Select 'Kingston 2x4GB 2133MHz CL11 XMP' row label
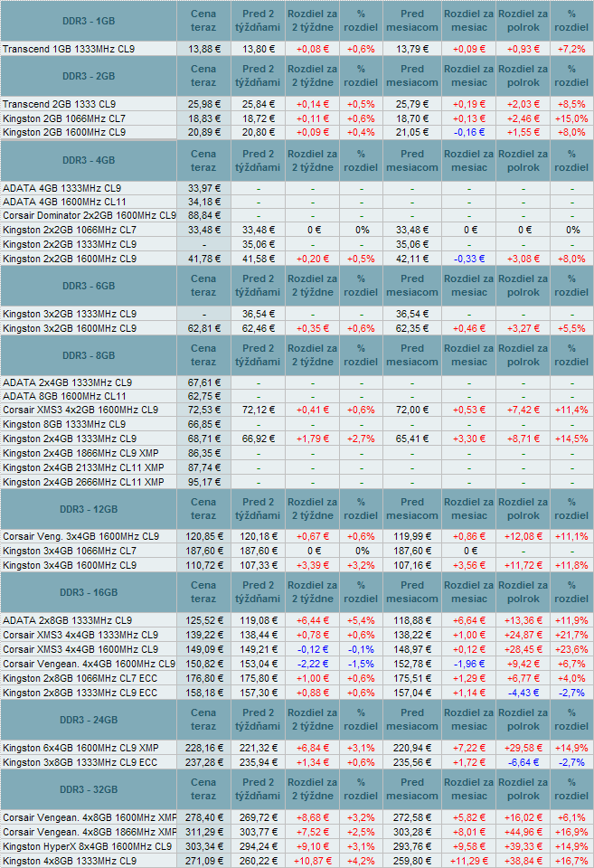 (x=83, y=467)
